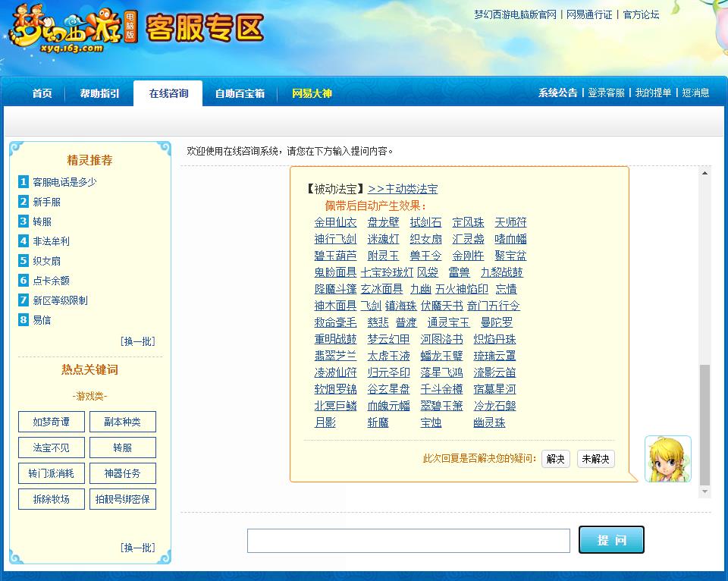Open the 聚宝盆 link
Image resolution: width=728 pixels, height=581 pixels.
pos(510,256)
